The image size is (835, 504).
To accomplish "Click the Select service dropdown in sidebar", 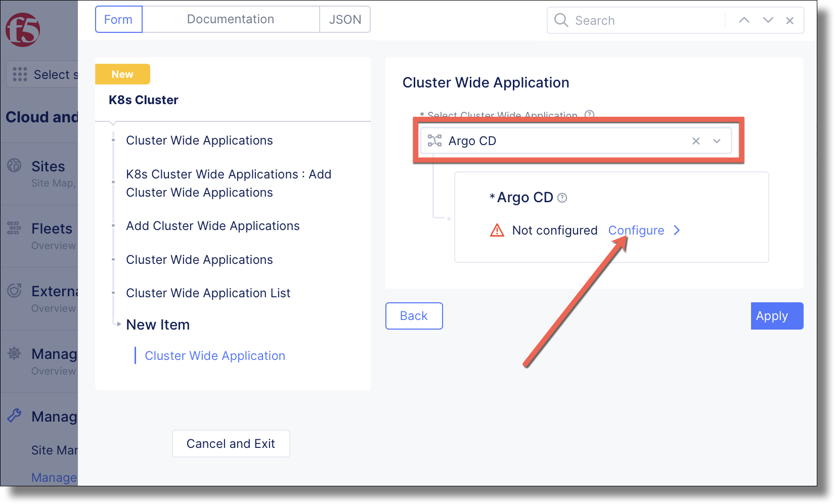I will coord(42,74).
